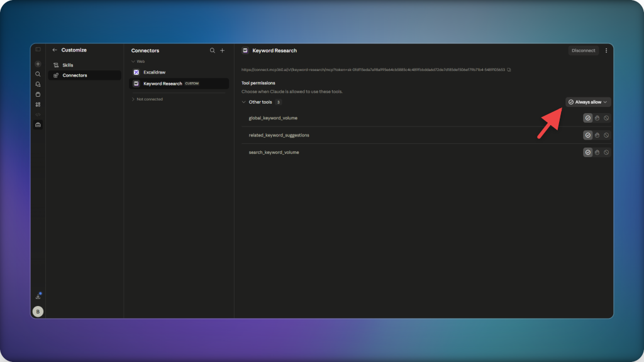The height and width of the screenshot is (362, 644).
Task: Go back with the arrow beside Customize
Action: click(55, 50)
